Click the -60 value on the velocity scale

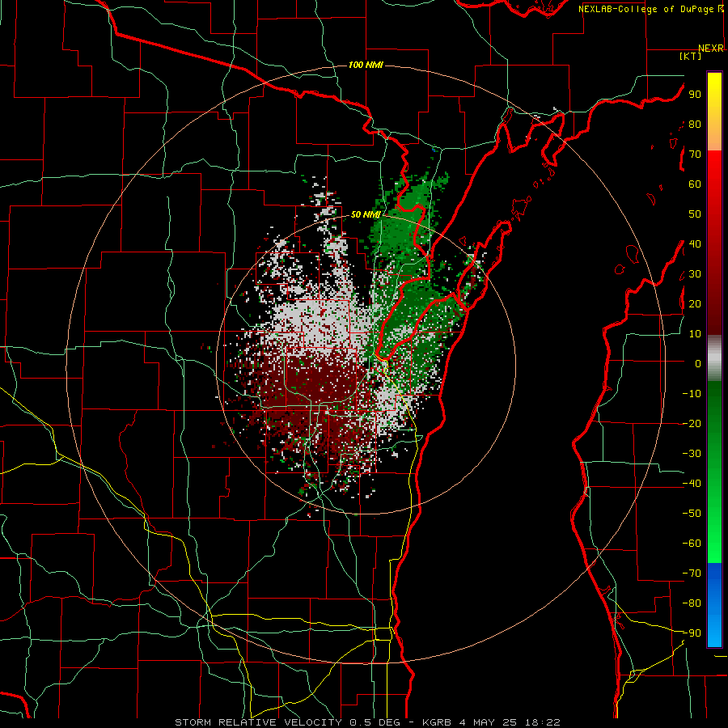(x=692, y=544)
